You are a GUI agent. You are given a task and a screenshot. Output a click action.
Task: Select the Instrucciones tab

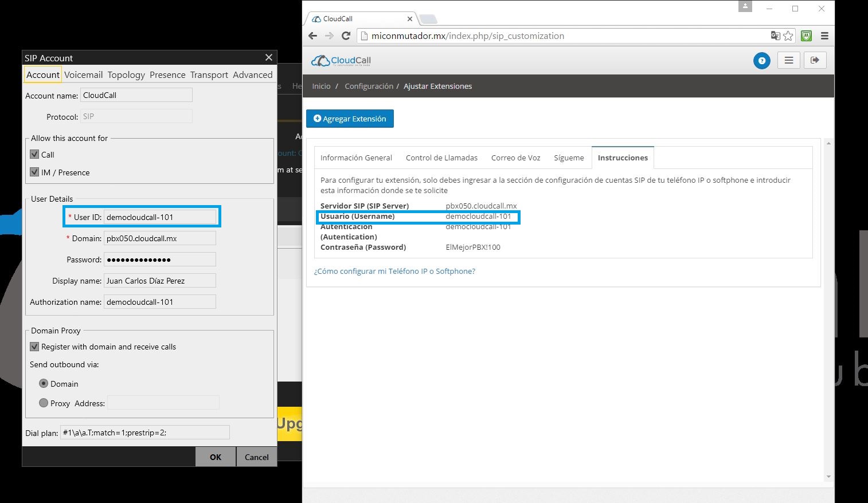point(623,158)
